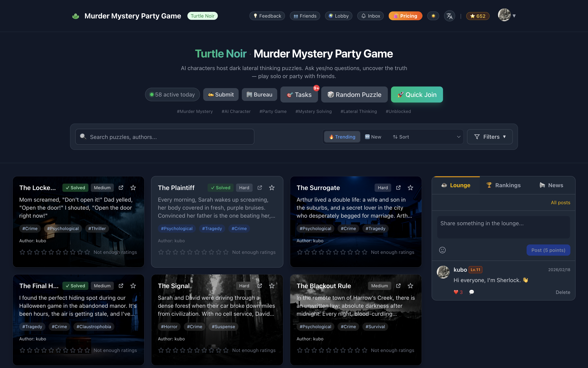588x368 pixels.
Task: Switch to the Rankings tab
Action: tap(504, 185)
